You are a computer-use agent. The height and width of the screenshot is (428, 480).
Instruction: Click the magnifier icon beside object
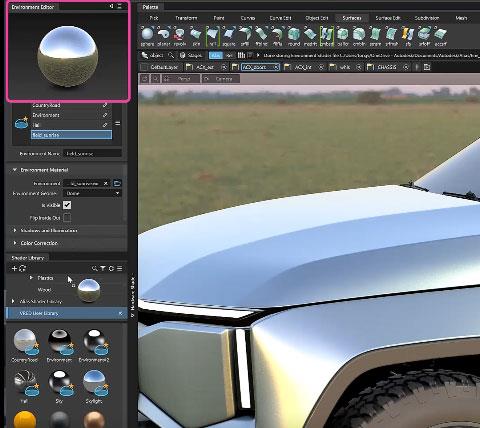171,55
